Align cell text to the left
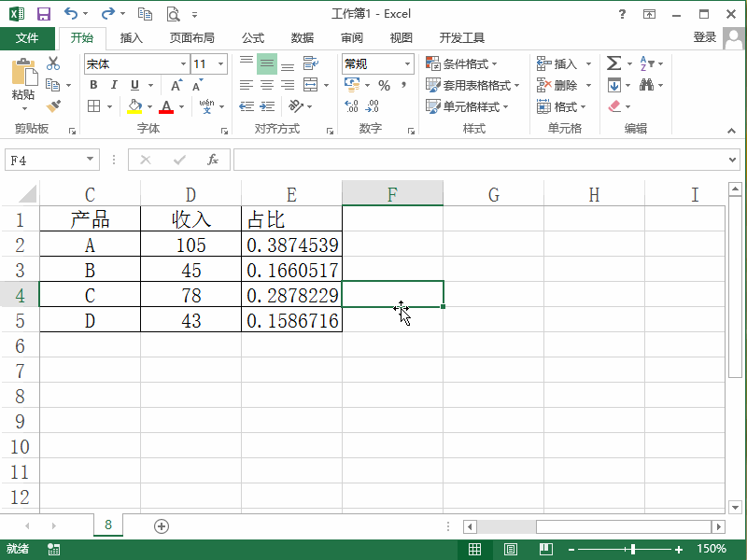 click(x=247, y=85)
